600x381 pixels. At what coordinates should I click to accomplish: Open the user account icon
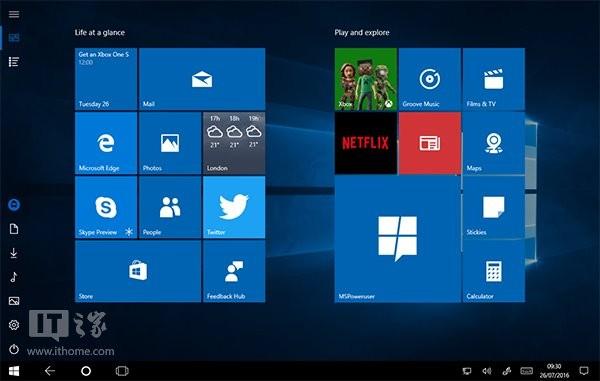tap(14, 205)
